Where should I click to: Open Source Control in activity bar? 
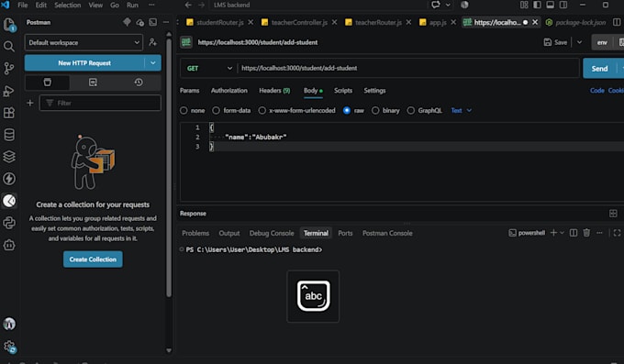point(9,69)
